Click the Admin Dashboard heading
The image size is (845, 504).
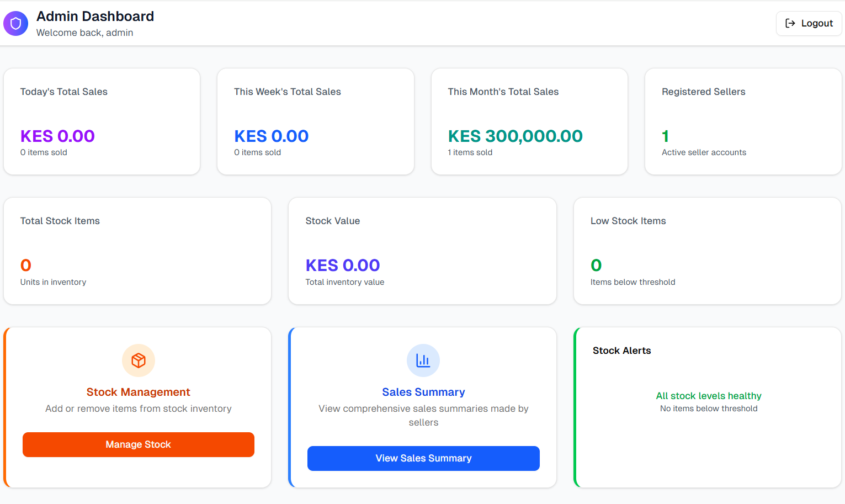pyautogui.click(x=95, y=17)
